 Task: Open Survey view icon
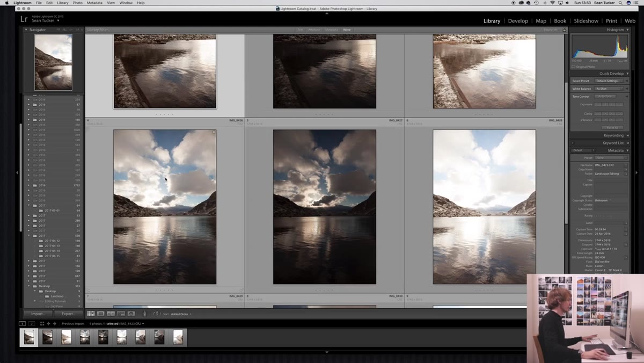point(121,314)
